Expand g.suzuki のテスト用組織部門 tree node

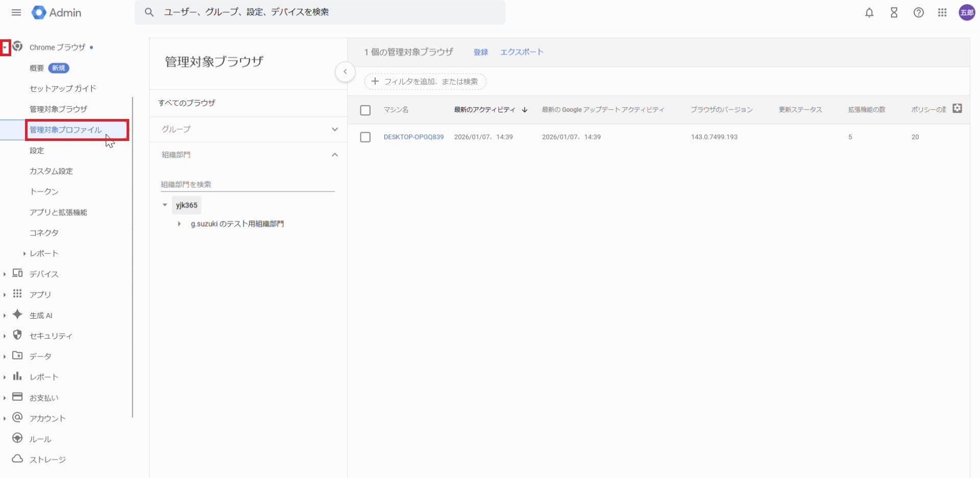tap(179, 224)
